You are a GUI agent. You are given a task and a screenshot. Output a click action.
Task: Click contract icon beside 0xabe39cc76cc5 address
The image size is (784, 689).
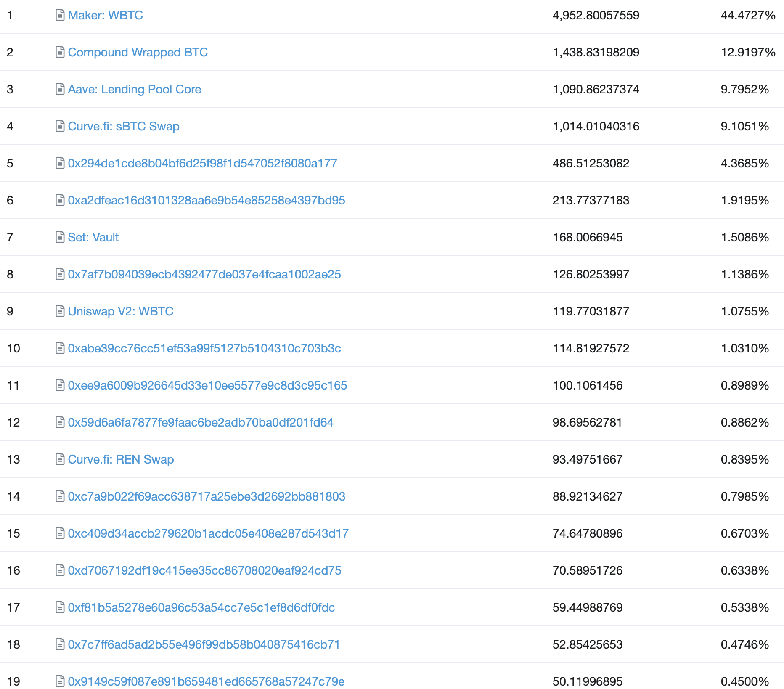(x=60, y=348)
